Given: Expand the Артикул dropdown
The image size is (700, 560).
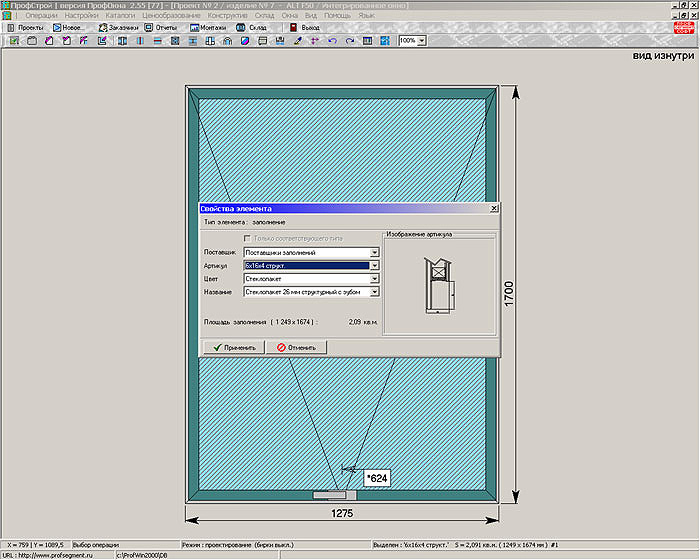Looking at the screenshot, I should pyautogui.click(x=374, y=266).
